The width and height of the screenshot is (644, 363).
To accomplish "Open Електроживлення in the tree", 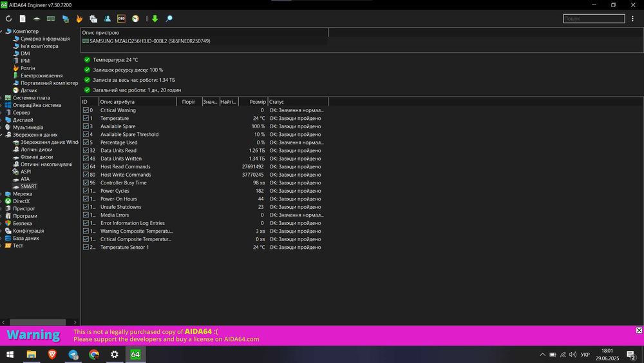I will 41,75.
